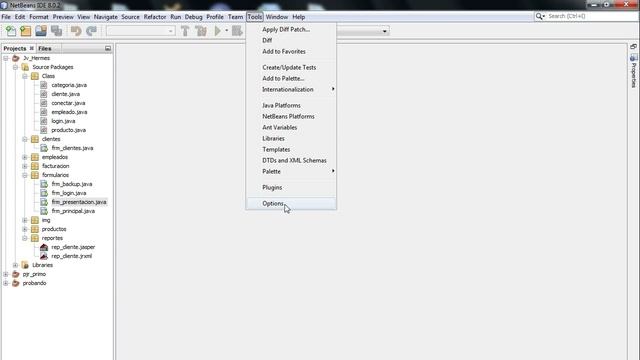Viewport: 640px width, 360px height.
Task: Minimize the Projects panel window
Action: point(108,48)
